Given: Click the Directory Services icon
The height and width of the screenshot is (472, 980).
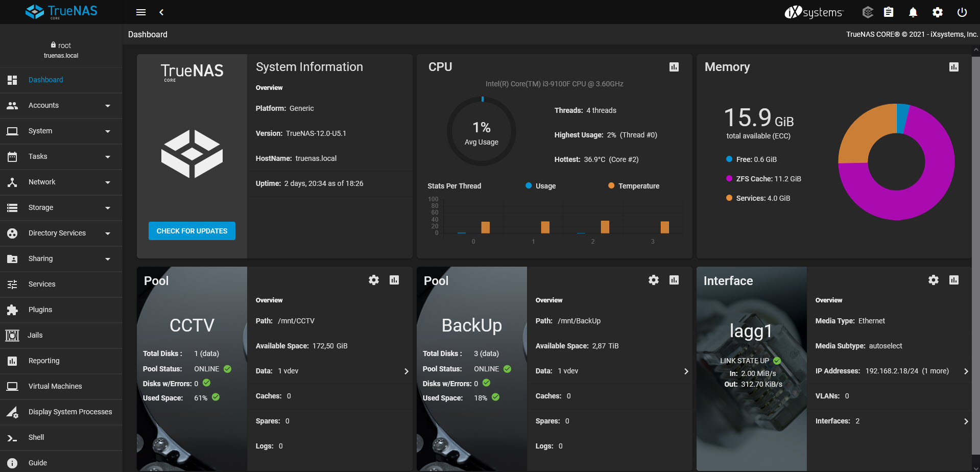Looking at the screenshot, I should 12,233.
